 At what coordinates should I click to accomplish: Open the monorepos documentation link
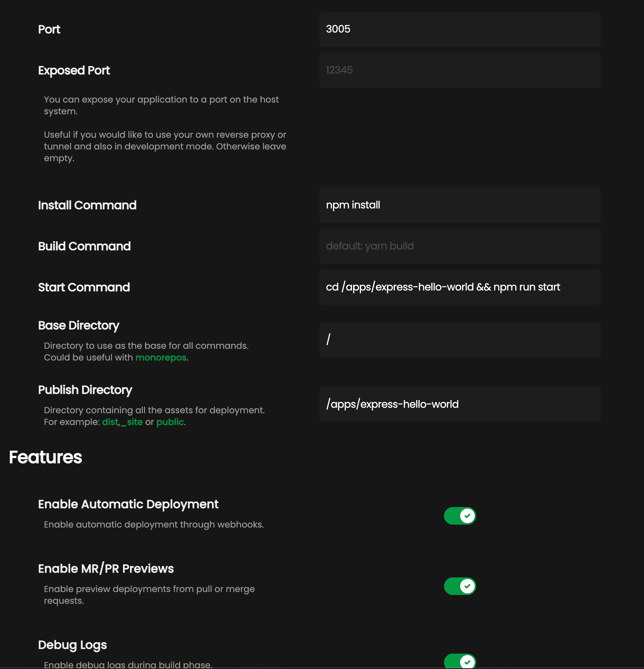(x=160, y=358)
